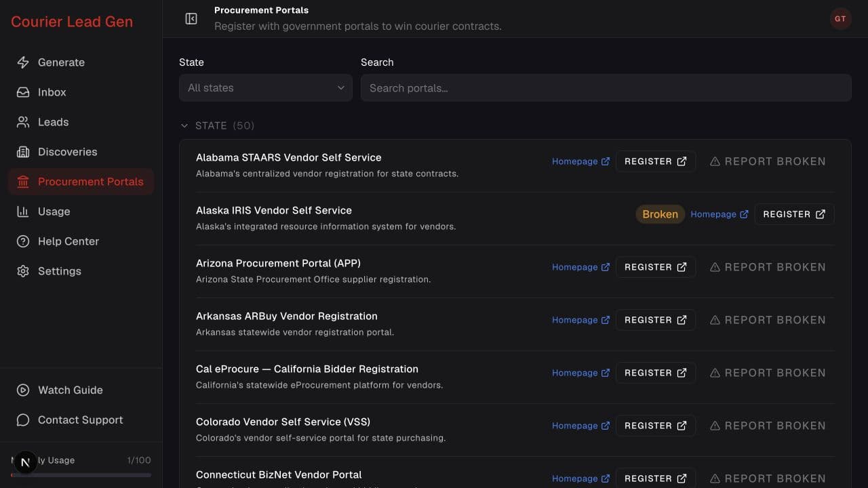This screenshot has width=868, height=488.
Task: Register with Arizona Procurement Portal
Action: 656,267
